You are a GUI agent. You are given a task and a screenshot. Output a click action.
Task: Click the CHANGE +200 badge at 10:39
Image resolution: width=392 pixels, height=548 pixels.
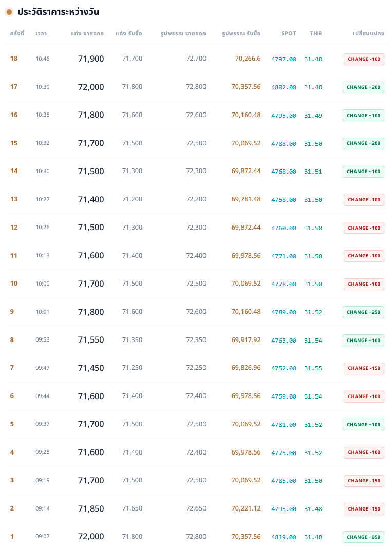[x=363, y=87]
